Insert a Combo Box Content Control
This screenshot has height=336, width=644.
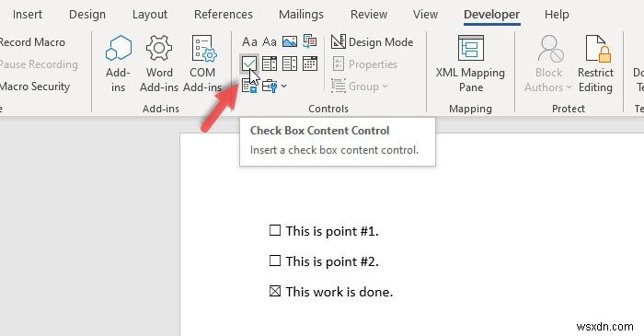point(270,64)
